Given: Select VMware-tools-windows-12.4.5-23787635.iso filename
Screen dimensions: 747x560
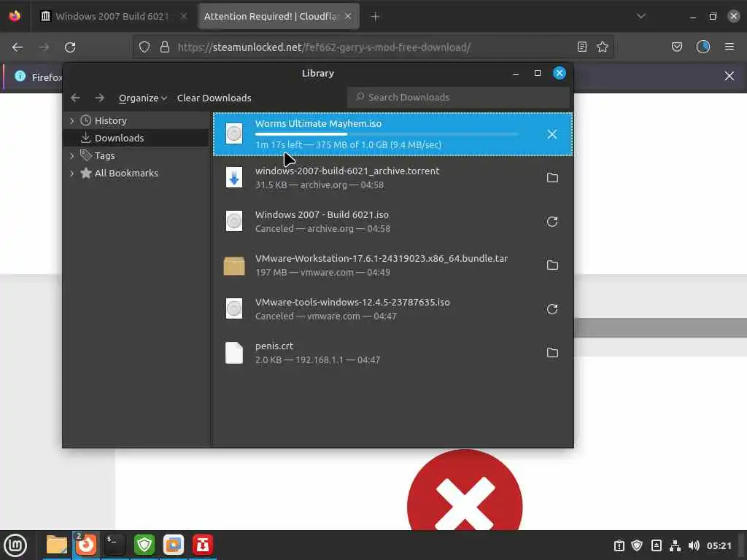Looking at the screenshot, I should (x=352, y=303).
